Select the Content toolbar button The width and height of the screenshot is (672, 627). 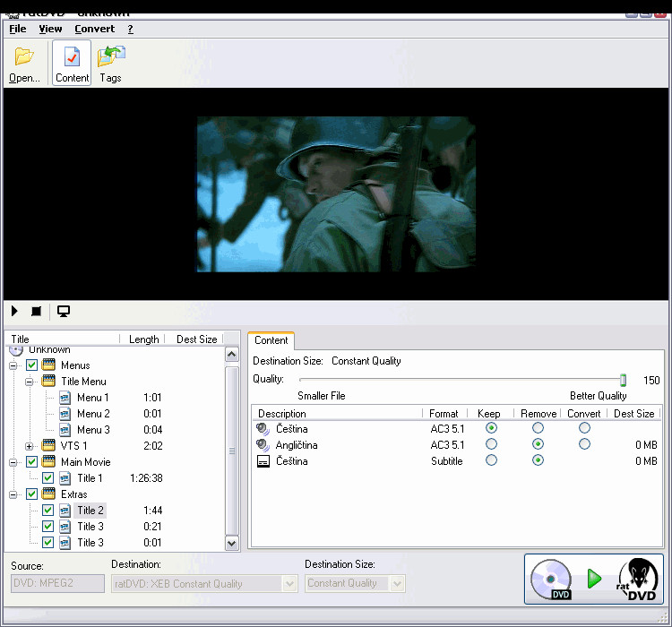[x=72, y=63]
